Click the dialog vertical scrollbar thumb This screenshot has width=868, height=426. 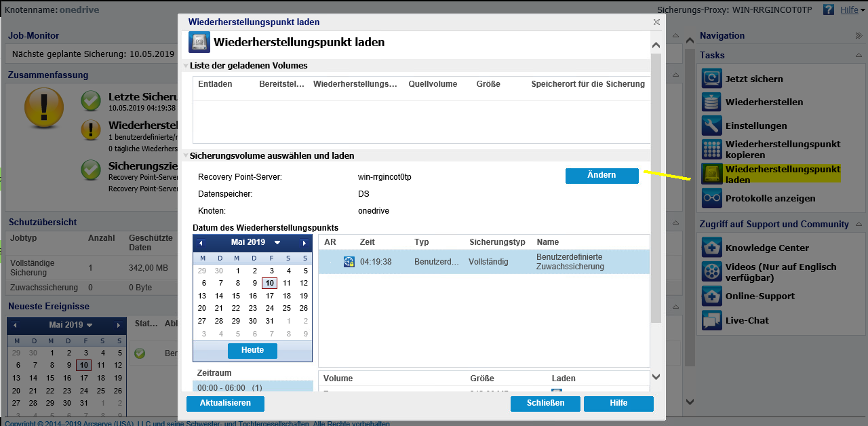(x=656, y=188)
